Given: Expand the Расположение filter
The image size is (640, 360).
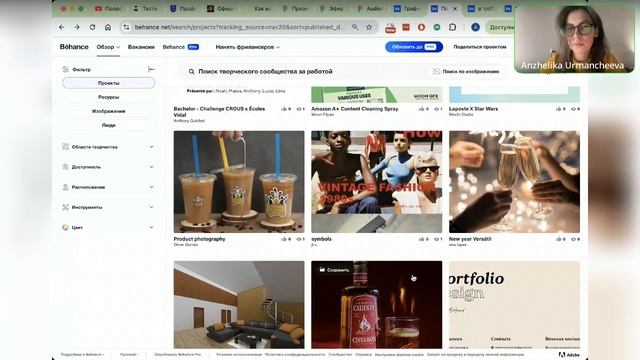Looking at the screenshot, I should [x=108, y=187].
